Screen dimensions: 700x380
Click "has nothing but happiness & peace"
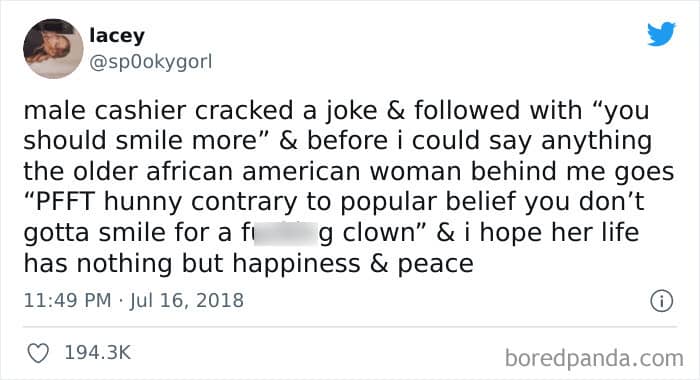[x=249, y=263]
